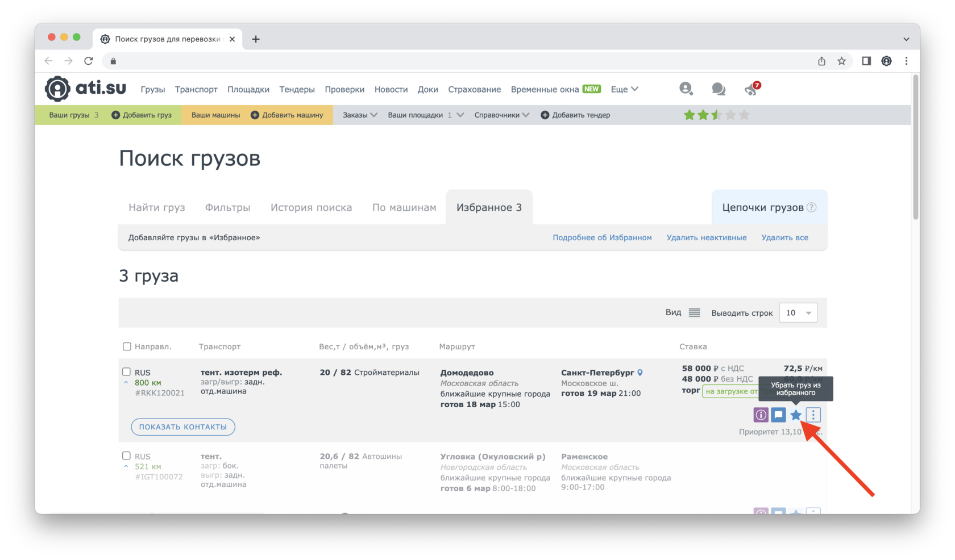Open the Заказы dropdown

click(x=360, y=115)
